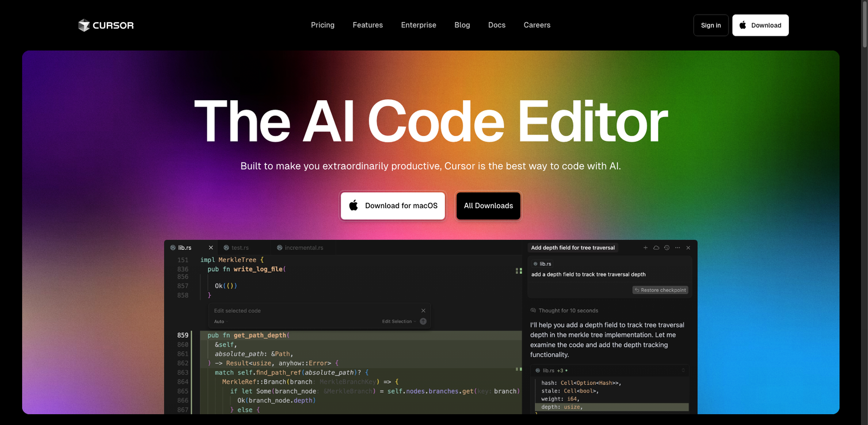Click the Rust icon in diff block header
The height and width of the screenshot is (425, 868).
(x=538, y=371)
